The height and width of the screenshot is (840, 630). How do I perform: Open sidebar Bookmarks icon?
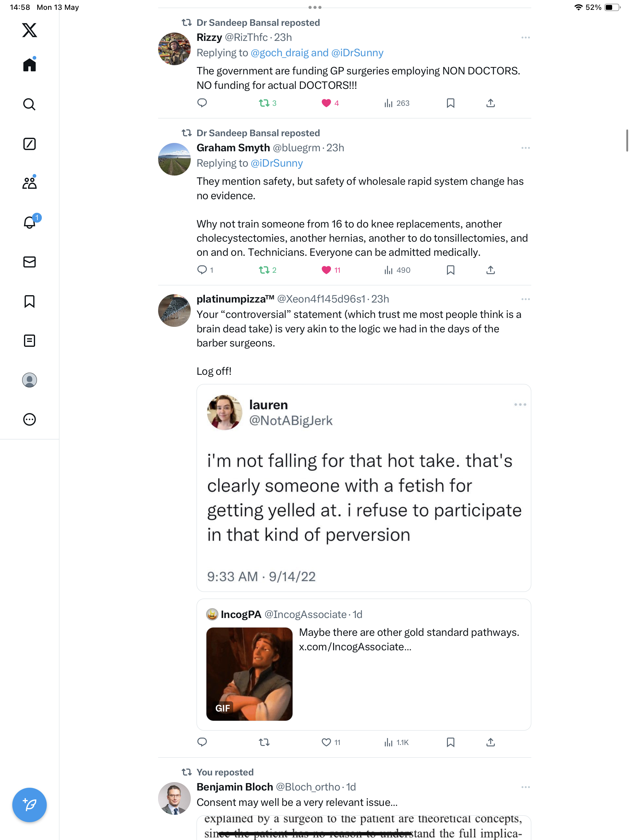29,301
